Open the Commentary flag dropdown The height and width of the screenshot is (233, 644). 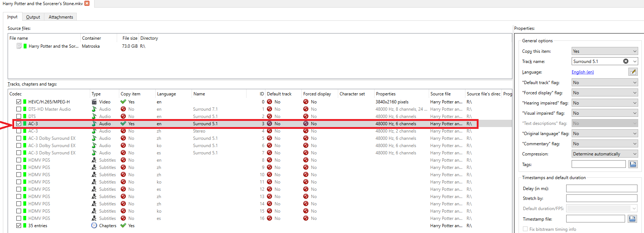pos(605,144)
